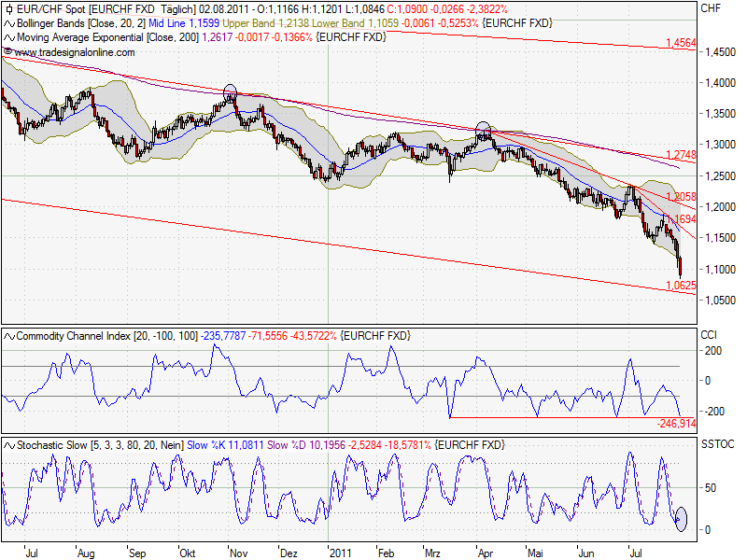Click the line icon before Bollinger Bands
747x560 pixels.
pos(9,23)
